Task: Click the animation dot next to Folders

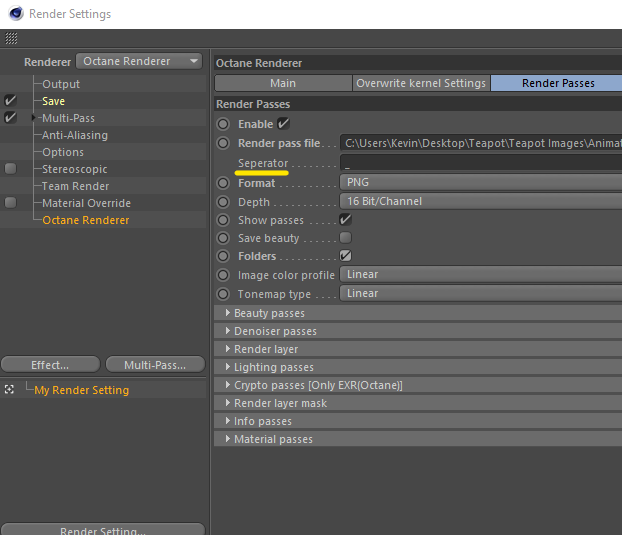Action: [x=223, y=256]
